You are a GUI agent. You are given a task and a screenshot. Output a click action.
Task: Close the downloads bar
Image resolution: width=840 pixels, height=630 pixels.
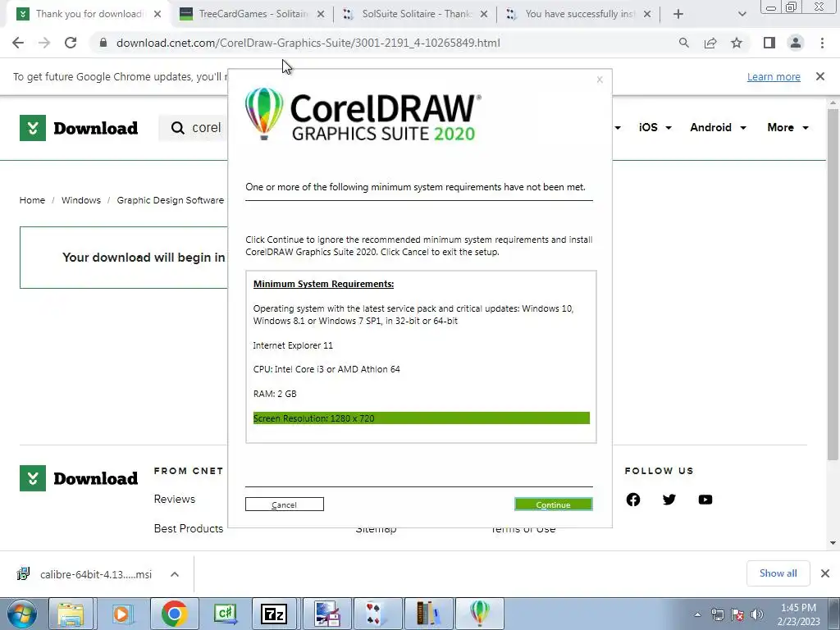825,573
